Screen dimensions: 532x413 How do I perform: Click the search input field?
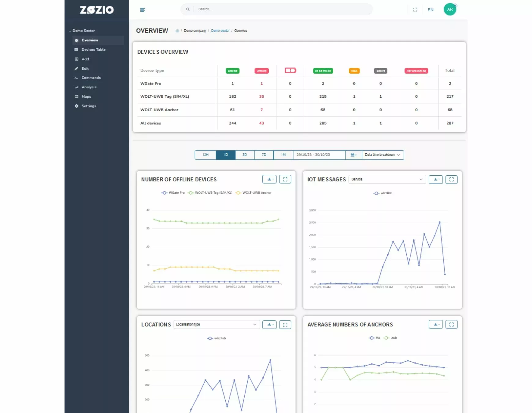281,9
